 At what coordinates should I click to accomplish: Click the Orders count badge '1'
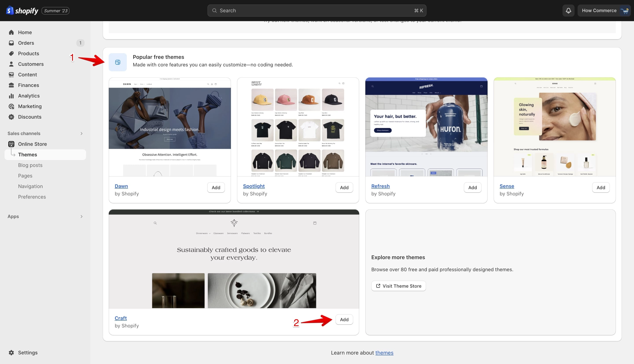point(80,43)
